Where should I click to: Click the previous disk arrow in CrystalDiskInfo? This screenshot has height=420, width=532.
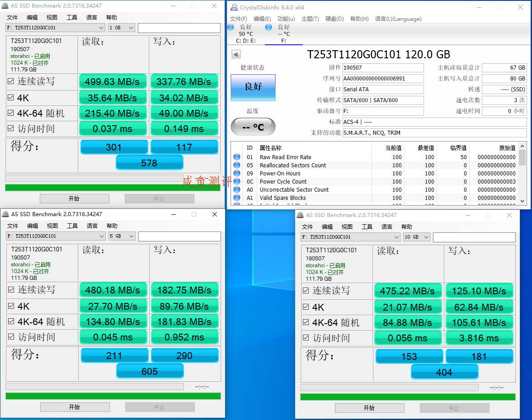(236, 54)
